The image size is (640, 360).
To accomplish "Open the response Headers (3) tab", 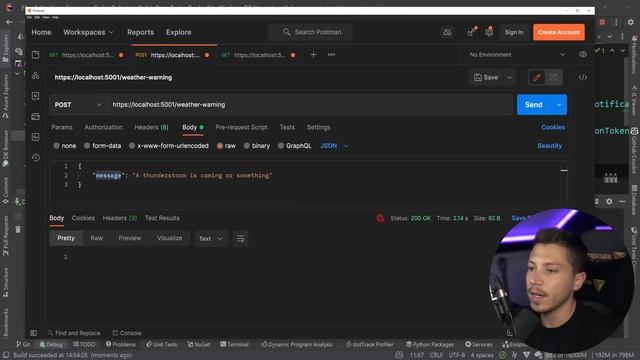I will [120, 218].
